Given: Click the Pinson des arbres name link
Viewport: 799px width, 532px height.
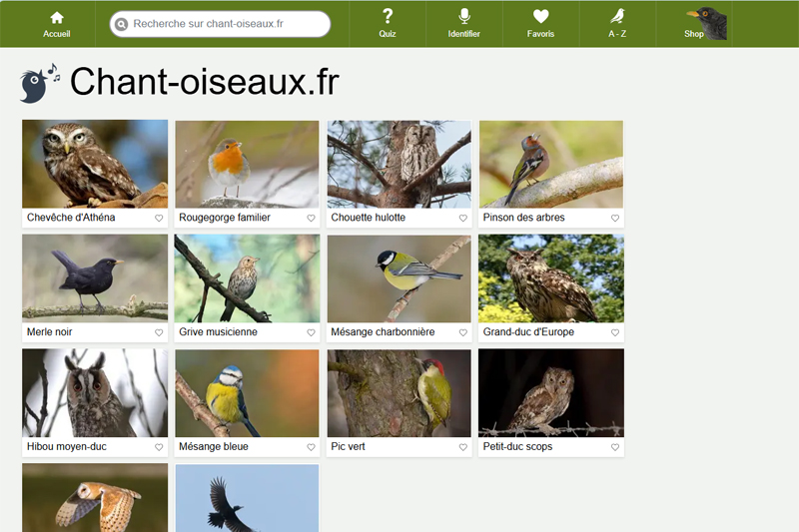Looking at the screenshot, I should pyautogui.click(x=523, y=218).
